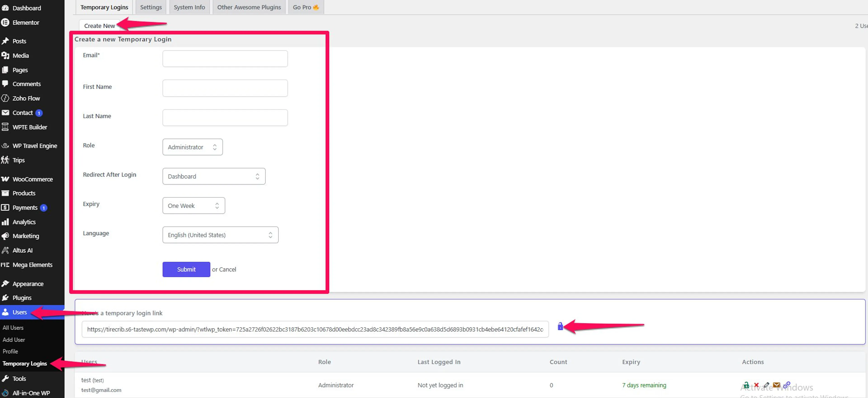Delete the test temporary login (red X)

[757, 385]
